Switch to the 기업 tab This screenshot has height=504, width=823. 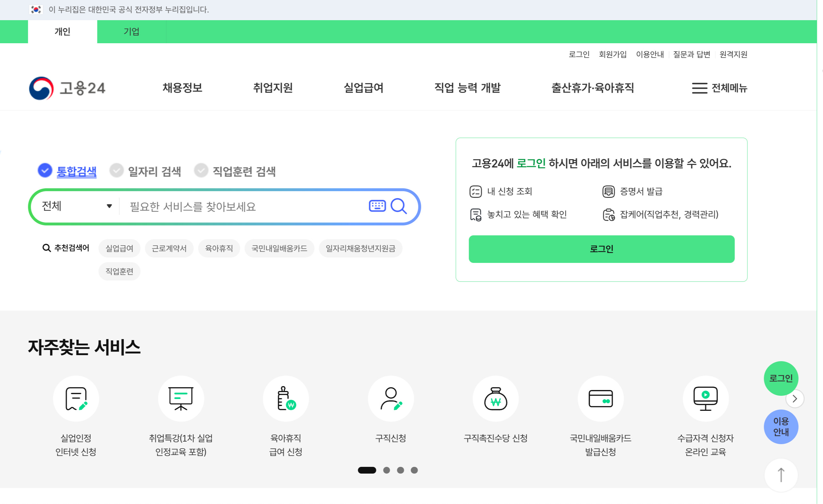pos(131,31)
